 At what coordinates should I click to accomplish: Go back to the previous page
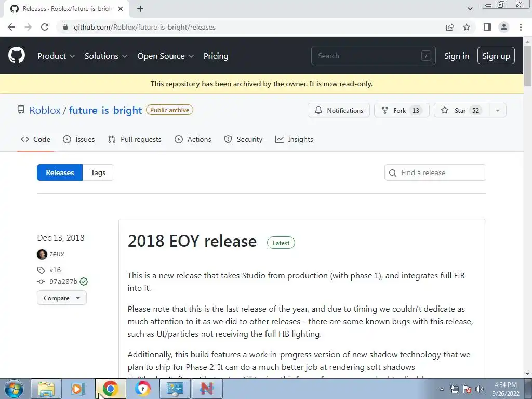(x=11, y=27)
